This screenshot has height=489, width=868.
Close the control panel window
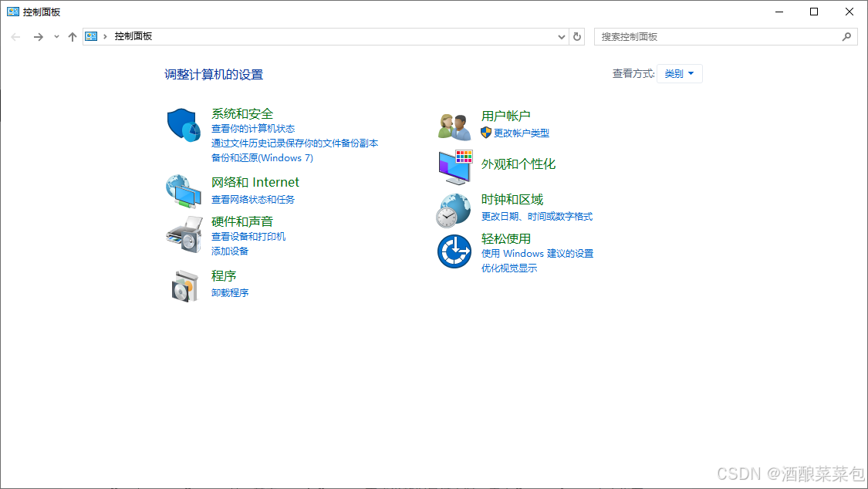point(849,12)
